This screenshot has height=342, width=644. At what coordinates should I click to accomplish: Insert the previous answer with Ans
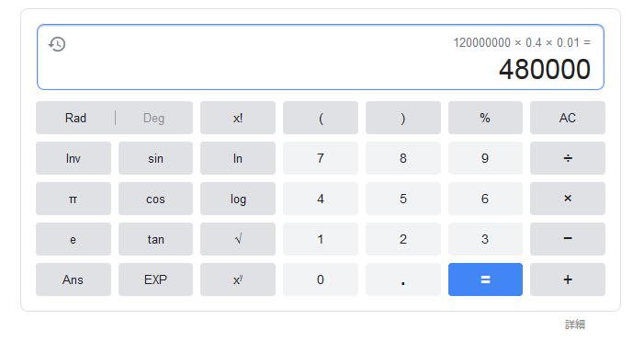tap(73, 279)
